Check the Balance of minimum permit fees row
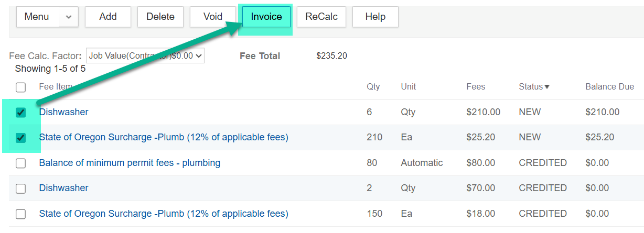The height and width of the screenshot is (233, 644). click(x=21, y=163)
